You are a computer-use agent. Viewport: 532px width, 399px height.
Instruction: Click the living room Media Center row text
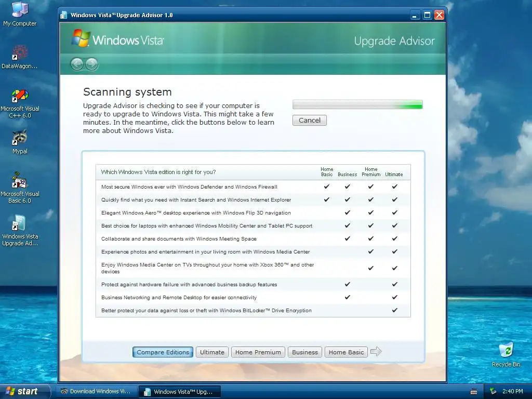click(x=205, y=252)
